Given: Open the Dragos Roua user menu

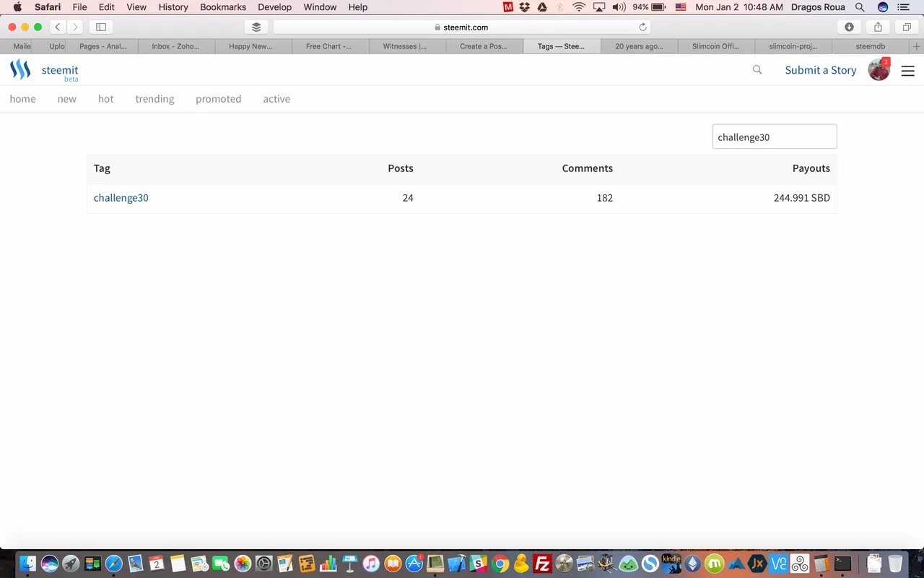Looking at the screenshot, I should pyautogui.click(x=818, y=7).
